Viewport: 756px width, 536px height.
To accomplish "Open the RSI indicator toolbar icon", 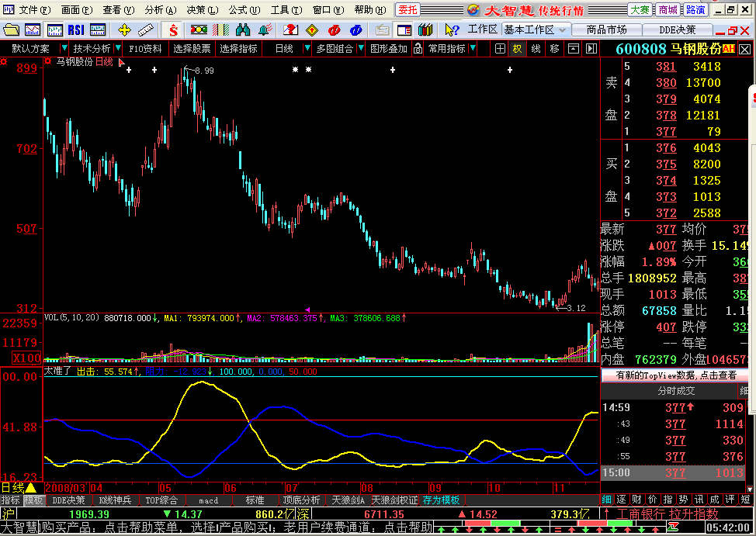I will tap(76, 30).
